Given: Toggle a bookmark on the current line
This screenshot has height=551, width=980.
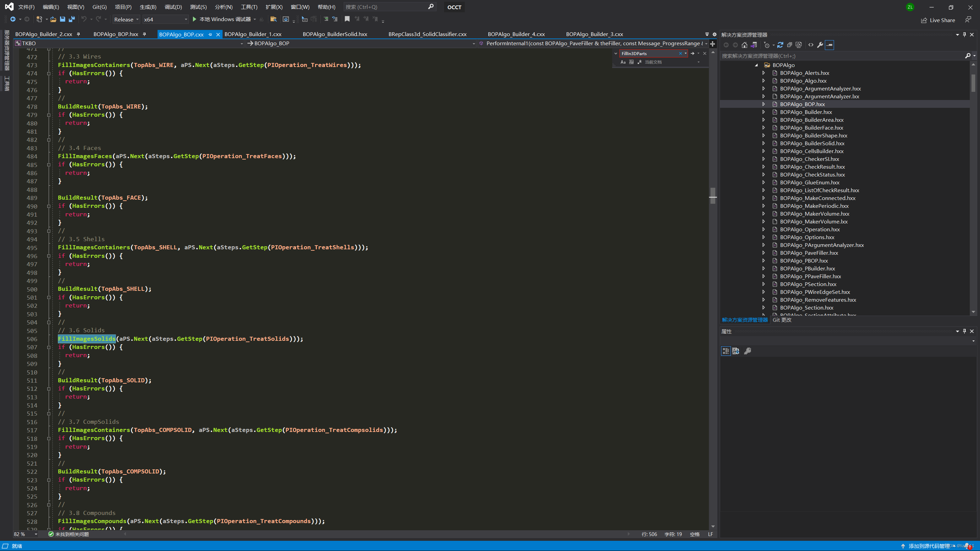Looking at the screenshot, I should [x=347, y=19].
